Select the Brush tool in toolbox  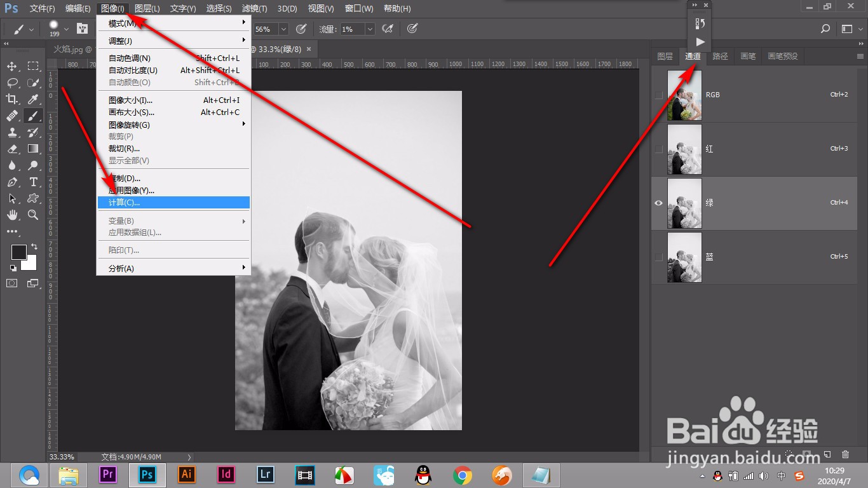[x=33, y=116]
